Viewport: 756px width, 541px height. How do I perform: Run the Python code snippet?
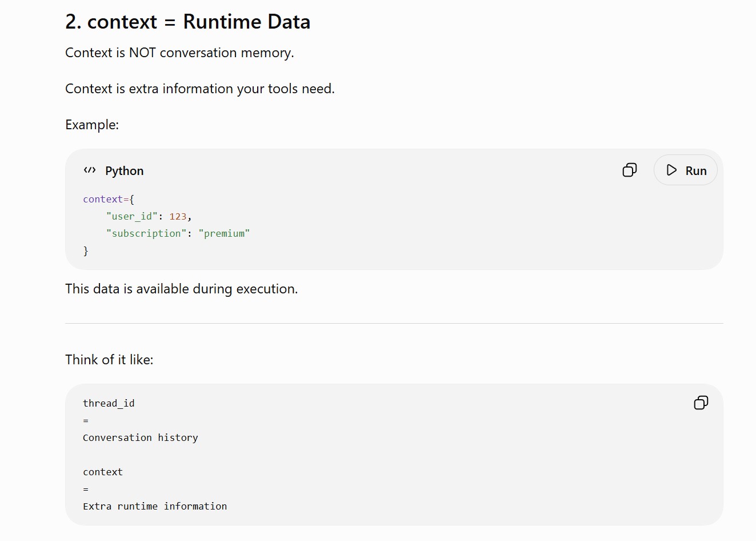pos(685,170)
